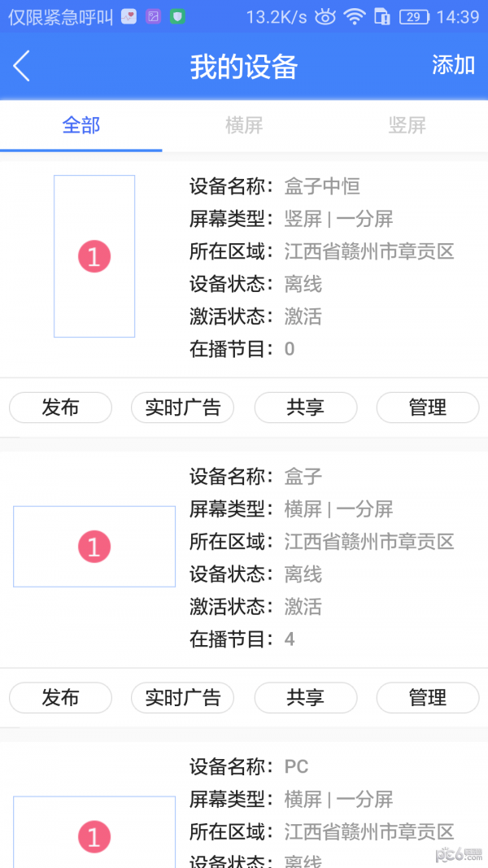The height and width of the screenshot is (868, 488).
Task: Open the 盒子 horizontal screen preview thumbnail
Action: click(x=94, y=546)
